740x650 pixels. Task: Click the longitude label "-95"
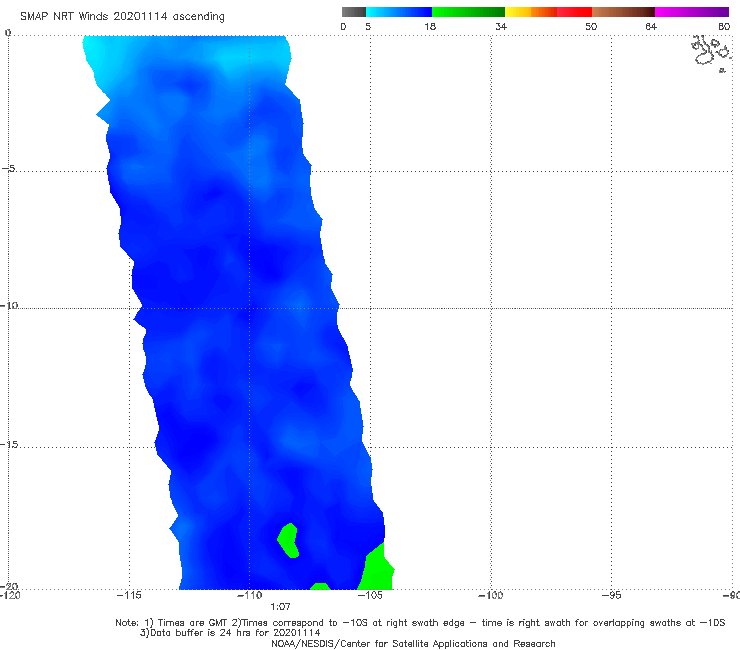tap(611, 595)
